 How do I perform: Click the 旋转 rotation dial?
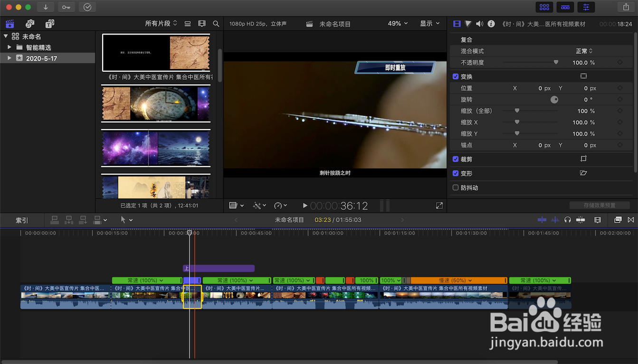(x=554, y=100)
